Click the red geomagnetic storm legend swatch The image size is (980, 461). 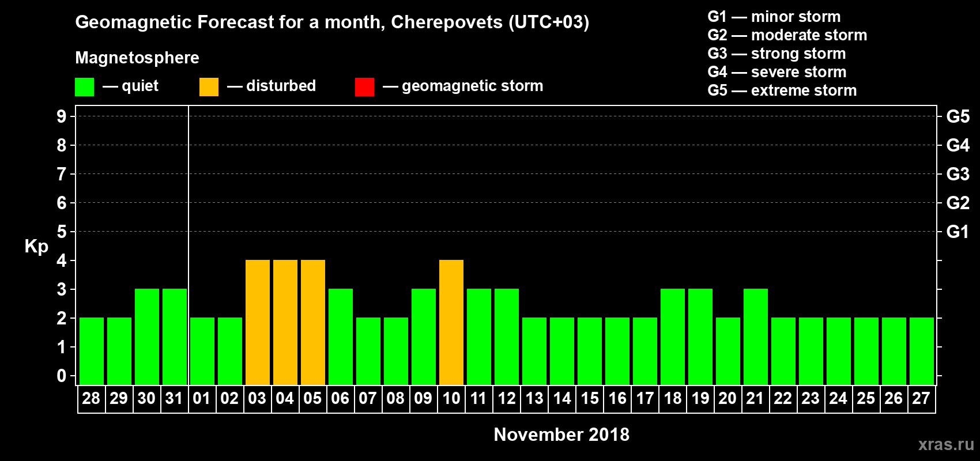[x=364, y=87]
